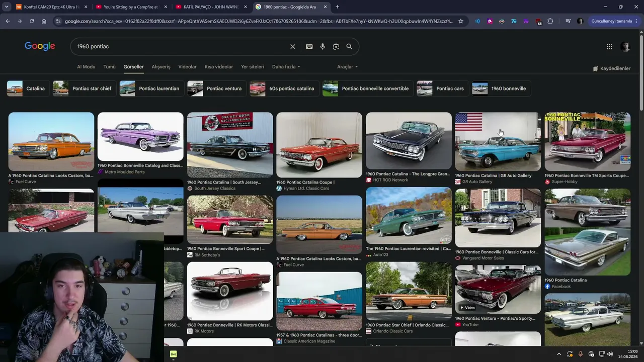This screenshot has width=644, height=362.
Task: Open Kaydedilenler saved items
Action: (611, 68)
